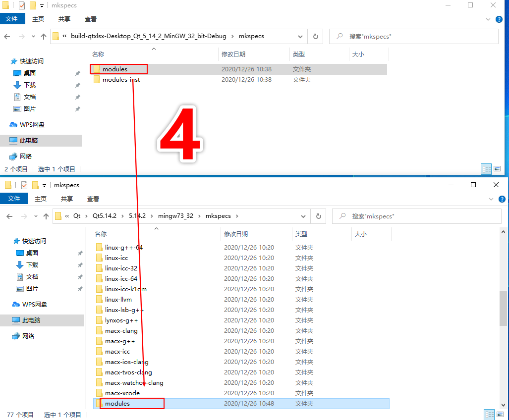Click the Back arrow in the lower window
This screenshot has height=420, width=509.
point(10,216)
